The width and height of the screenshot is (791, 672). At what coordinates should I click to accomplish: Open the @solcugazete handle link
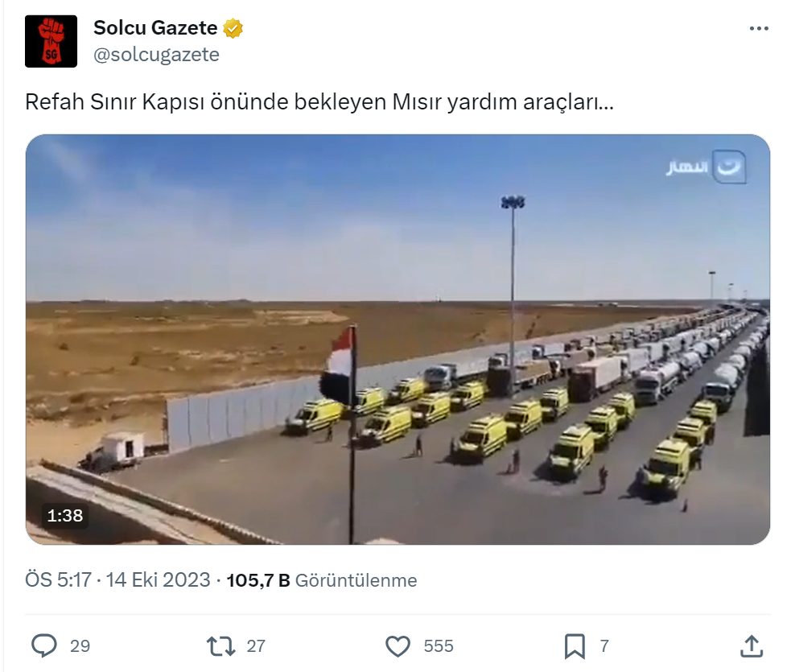coord(156,55)
